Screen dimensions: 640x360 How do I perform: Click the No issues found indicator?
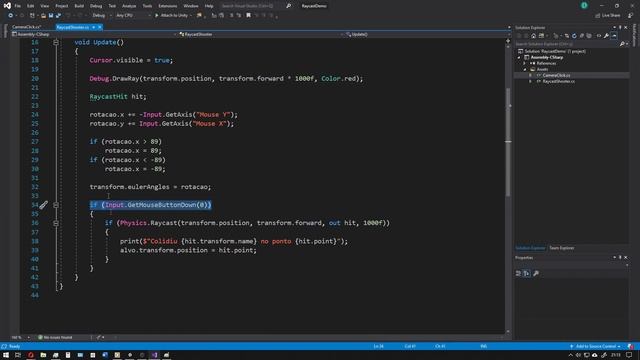point(55,337)
